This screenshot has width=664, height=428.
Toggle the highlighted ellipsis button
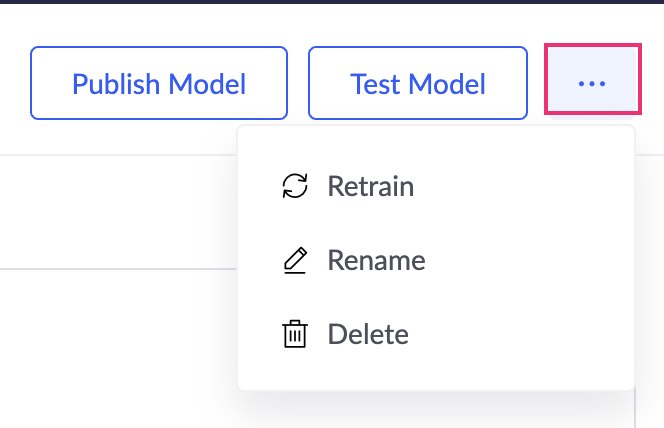click(592, 84)
